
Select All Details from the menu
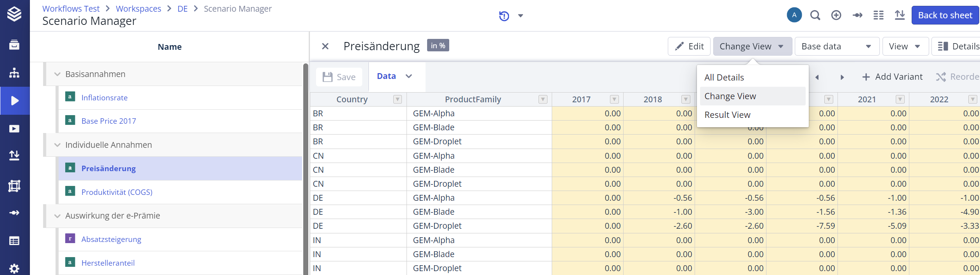click(x=724, y=77)
